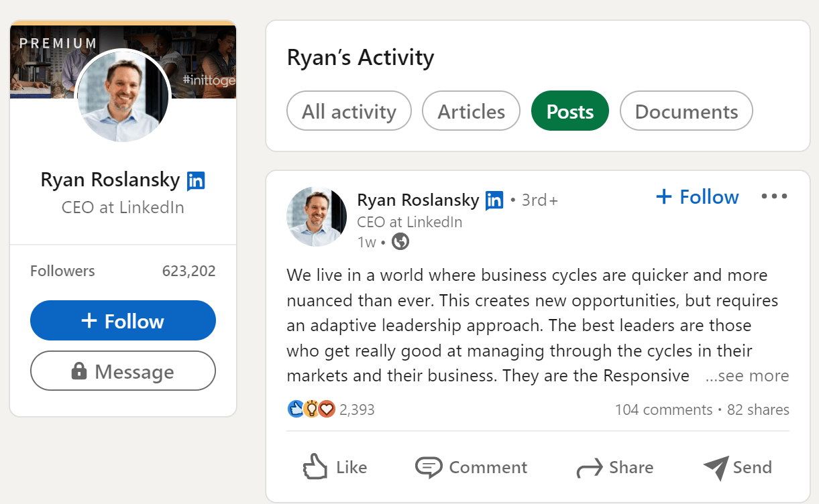The image size is (819, 504).
Task: Open the All activity tab
Action: [349, 111]
